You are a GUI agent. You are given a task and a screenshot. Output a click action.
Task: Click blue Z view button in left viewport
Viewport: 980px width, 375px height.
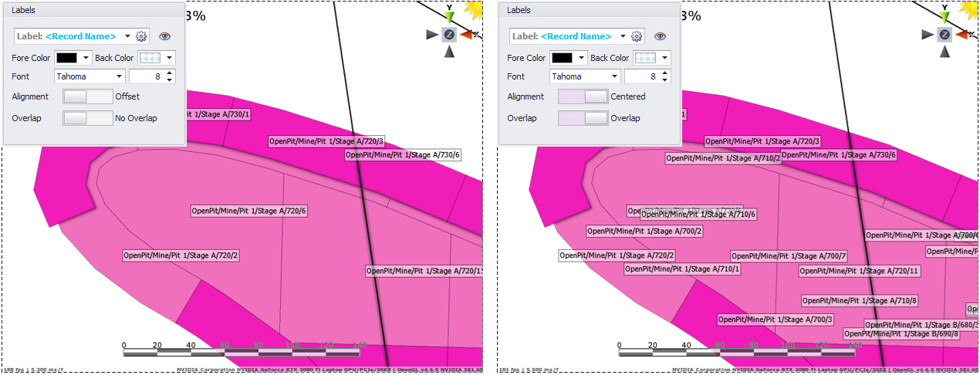pos(449,34)
